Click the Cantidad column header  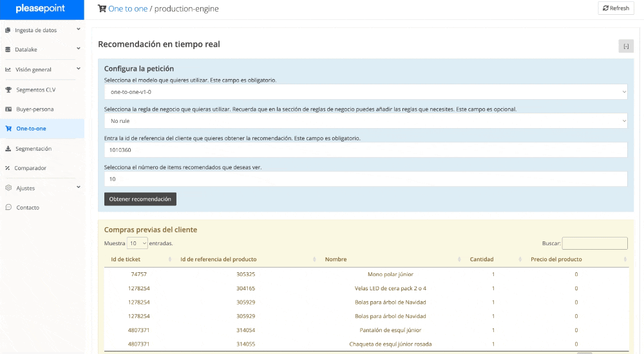481,259
